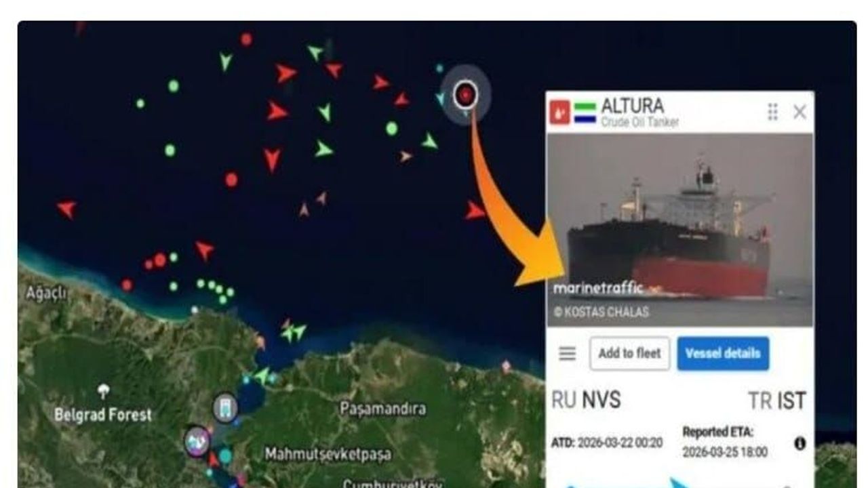Open the grid dots menu in vessel panel
The width and height of the screenshot is (868, 488).
point(772,112)
